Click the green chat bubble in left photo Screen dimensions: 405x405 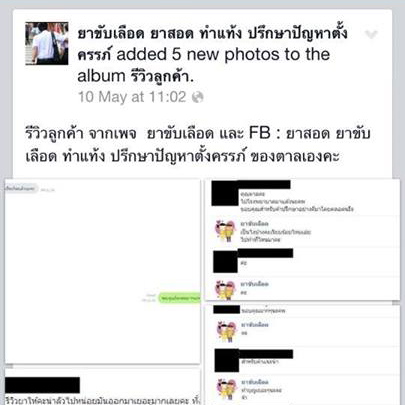coord(180,298)
